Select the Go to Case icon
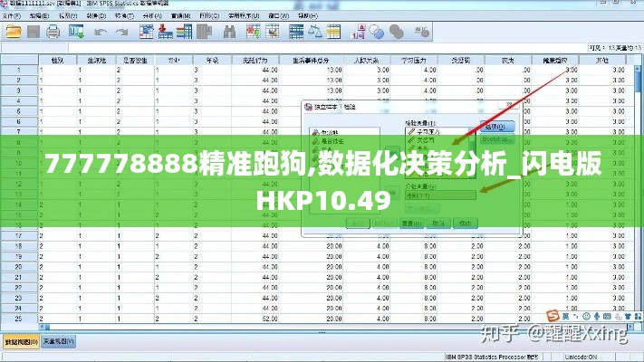 tap(146, 32)
